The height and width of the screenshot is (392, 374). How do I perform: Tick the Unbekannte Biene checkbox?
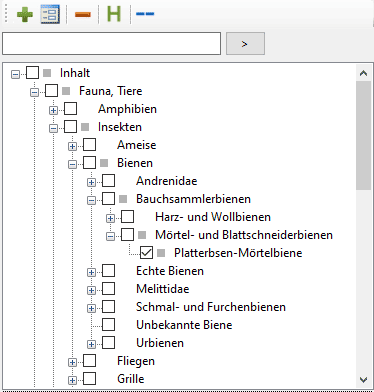[108, 325]
